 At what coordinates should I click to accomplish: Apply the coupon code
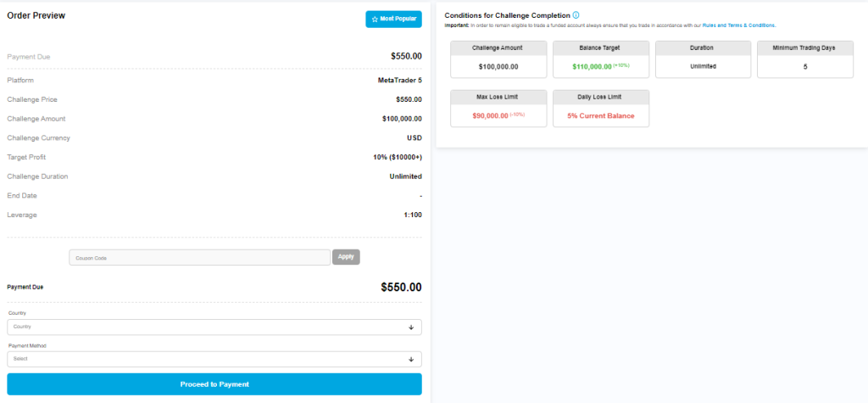(x=346, y=256)
